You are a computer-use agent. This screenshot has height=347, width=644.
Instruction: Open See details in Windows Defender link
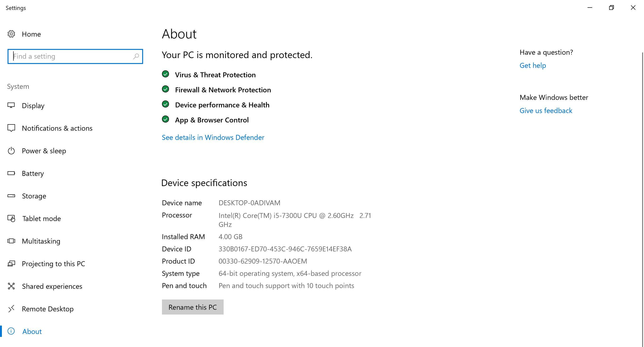point(213,137)
